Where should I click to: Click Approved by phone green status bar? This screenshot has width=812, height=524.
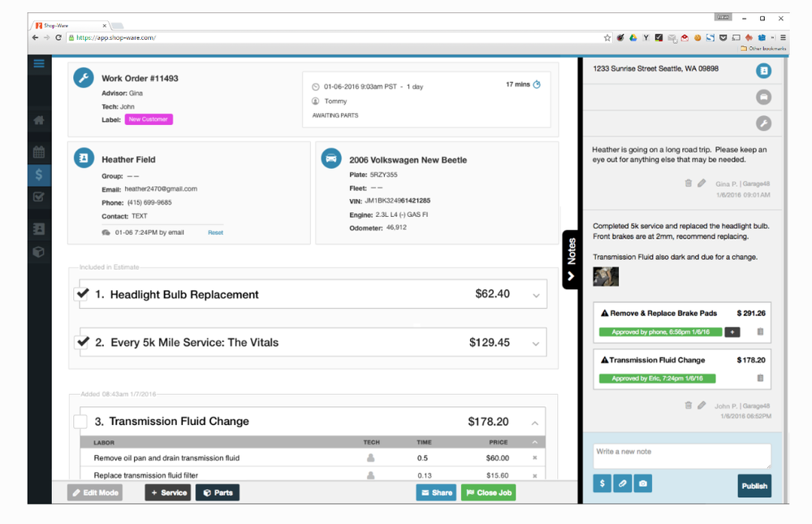point(660,331)
